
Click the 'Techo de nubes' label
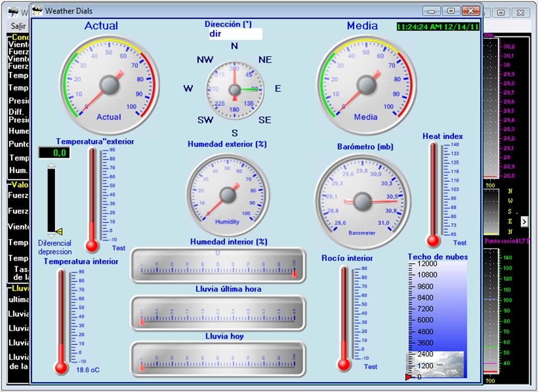click(438, 257)
